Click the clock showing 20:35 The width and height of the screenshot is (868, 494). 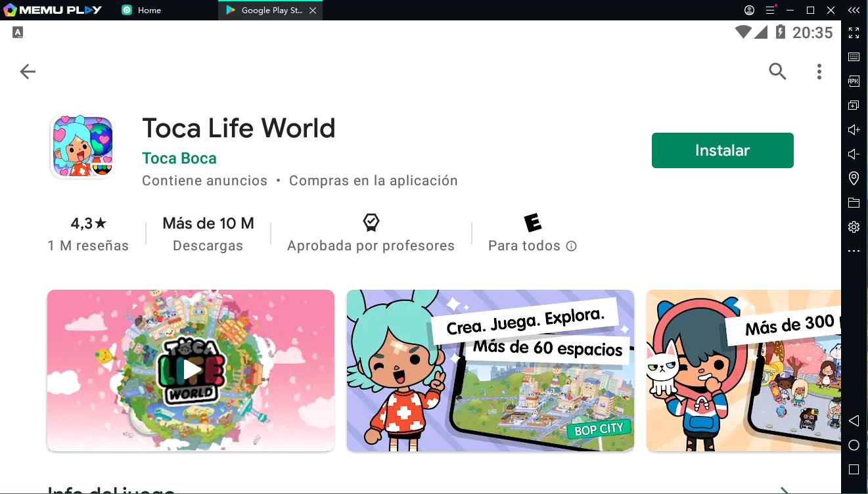click(812, 33)
